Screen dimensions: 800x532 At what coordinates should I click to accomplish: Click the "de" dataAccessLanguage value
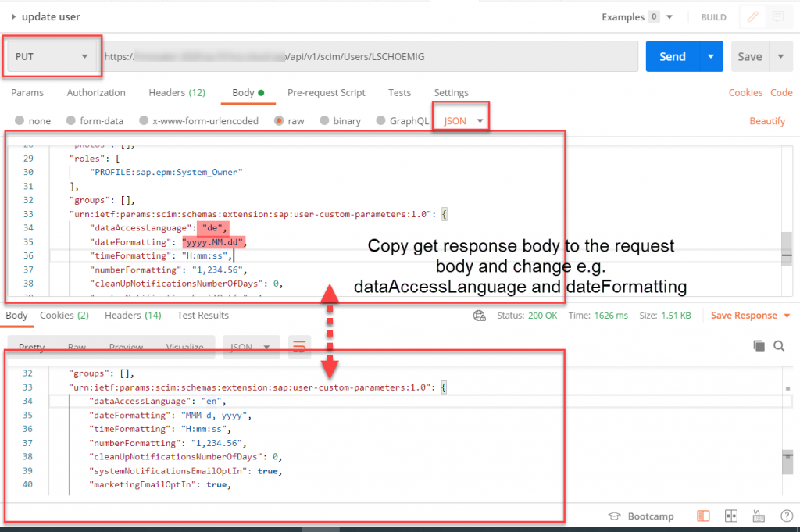point(212,228)
